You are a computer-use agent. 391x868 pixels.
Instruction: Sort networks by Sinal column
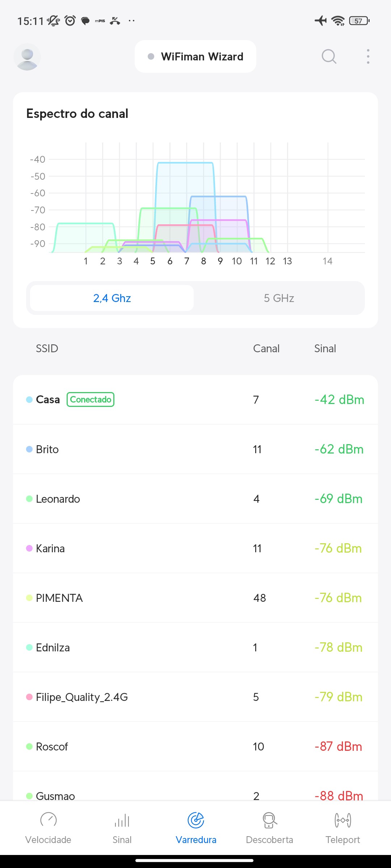325,348
